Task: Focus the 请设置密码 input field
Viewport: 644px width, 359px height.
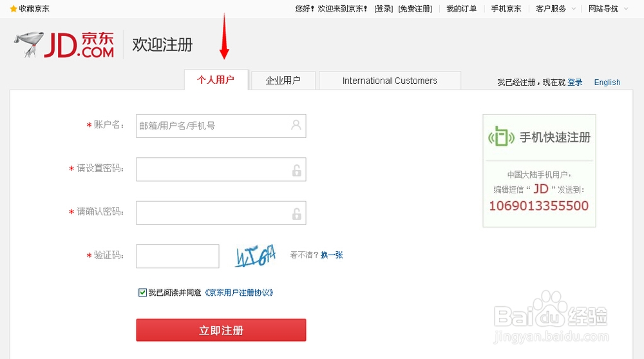Action: (221, 170)
